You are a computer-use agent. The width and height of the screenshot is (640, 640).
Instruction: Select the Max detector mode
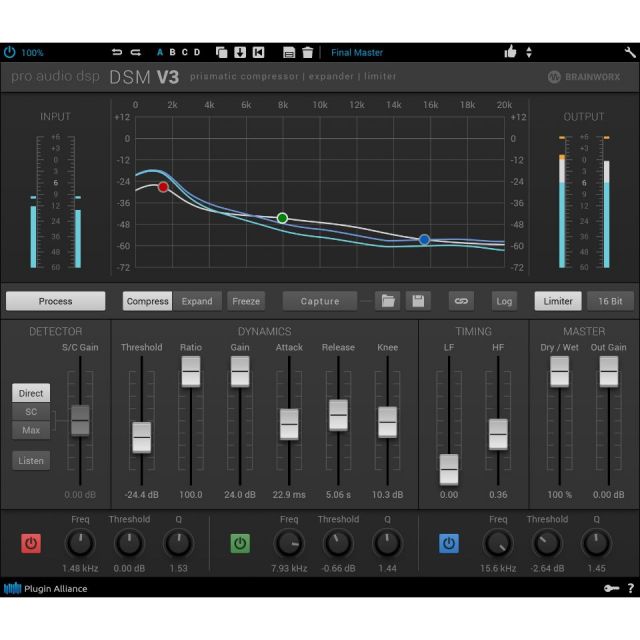pos(31,430)
